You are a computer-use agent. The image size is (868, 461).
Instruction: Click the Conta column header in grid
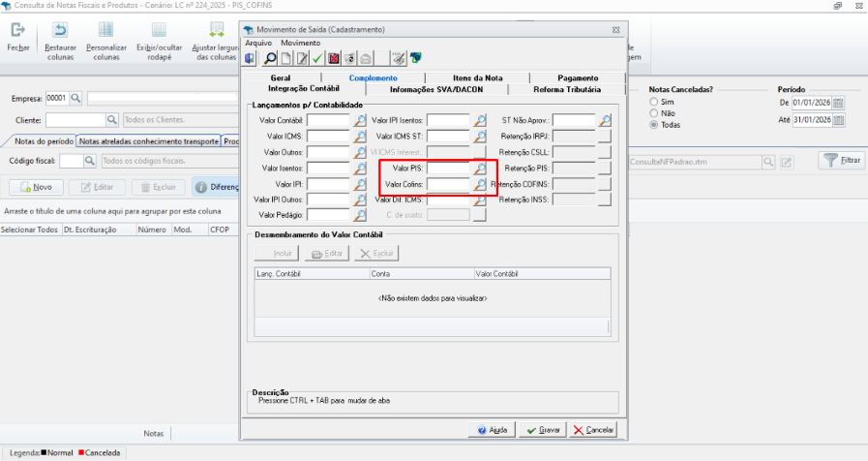pyautogui.click(x=421, y=274)
